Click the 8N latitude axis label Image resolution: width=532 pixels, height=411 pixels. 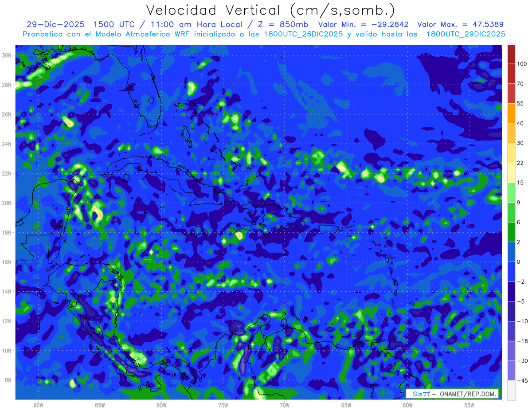point(9,380)
